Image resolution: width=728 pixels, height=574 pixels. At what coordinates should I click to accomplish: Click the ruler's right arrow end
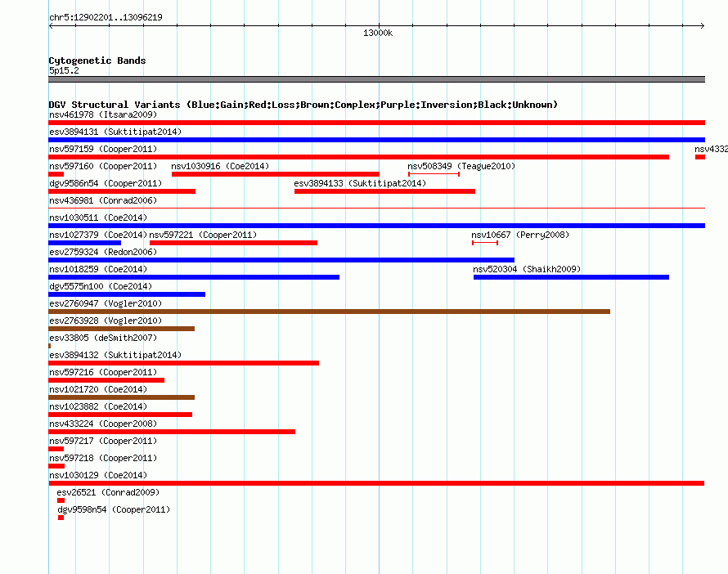(703, 26)
